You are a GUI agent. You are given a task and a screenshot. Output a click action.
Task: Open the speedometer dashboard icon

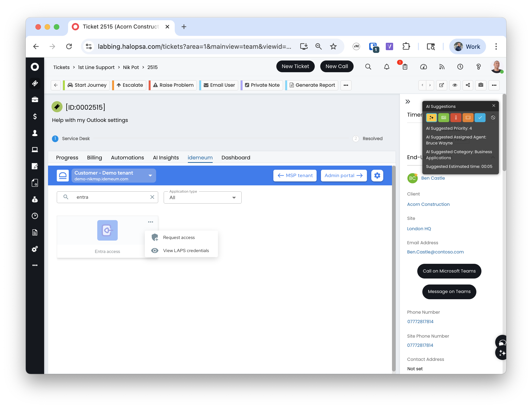423,66
